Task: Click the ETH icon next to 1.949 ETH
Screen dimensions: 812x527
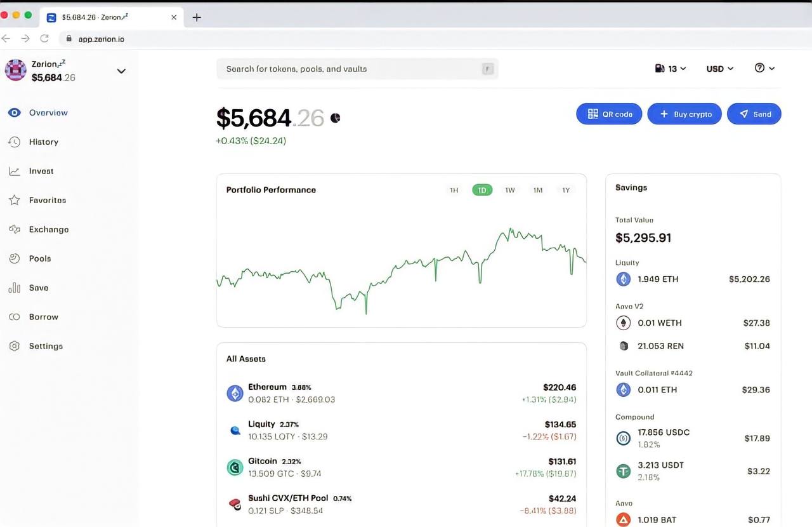Action: (624, 279)
